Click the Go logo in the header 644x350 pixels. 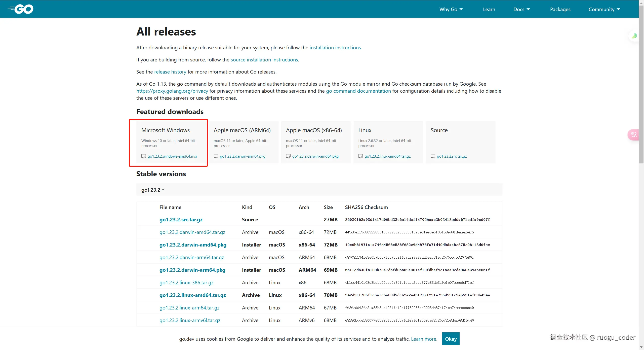(21, 9)
